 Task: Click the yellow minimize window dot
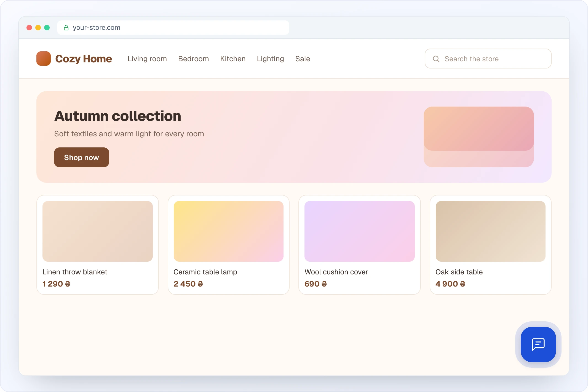(x=38, y=28)
